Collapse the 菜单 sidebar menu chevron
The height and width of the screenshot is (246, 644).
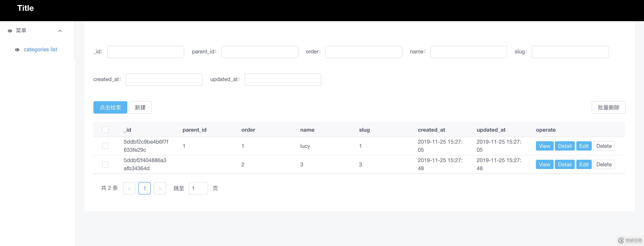[x=60, y=31]
